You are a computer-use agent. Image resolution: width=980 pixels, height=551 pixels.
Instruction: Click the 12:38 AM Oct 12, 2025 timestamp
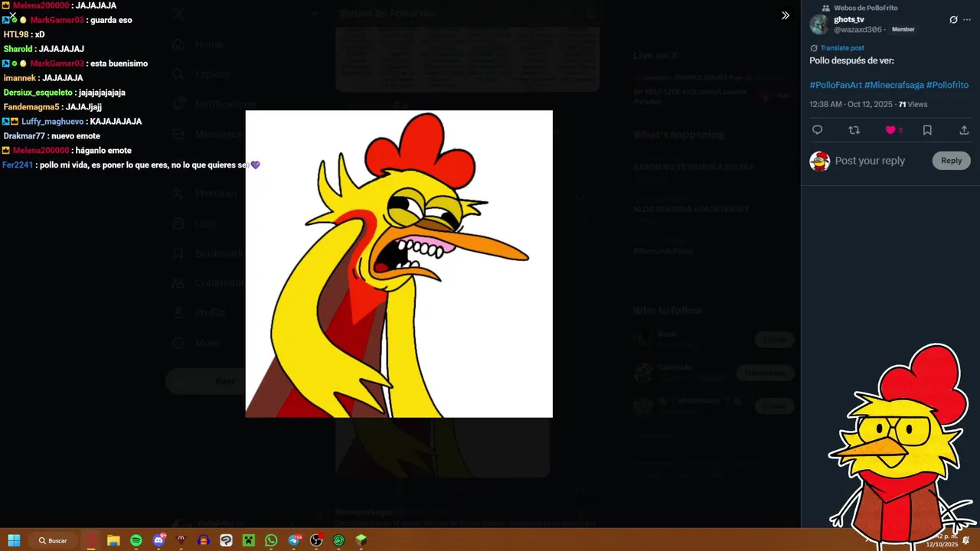(851, 104)
